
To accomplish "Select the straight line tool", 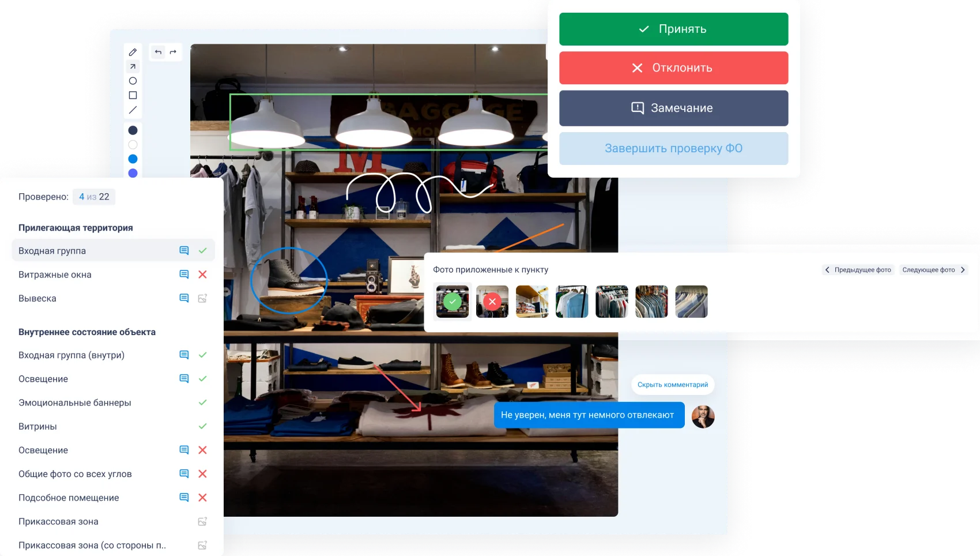I will 133,110.
